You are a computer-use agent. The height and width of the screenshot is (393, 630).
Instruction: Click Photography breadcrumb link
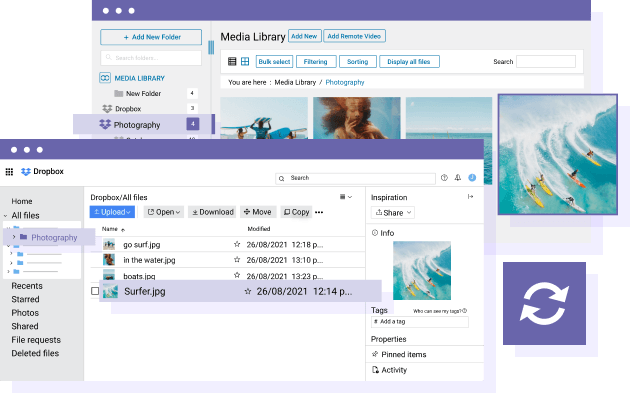[345, 82]
